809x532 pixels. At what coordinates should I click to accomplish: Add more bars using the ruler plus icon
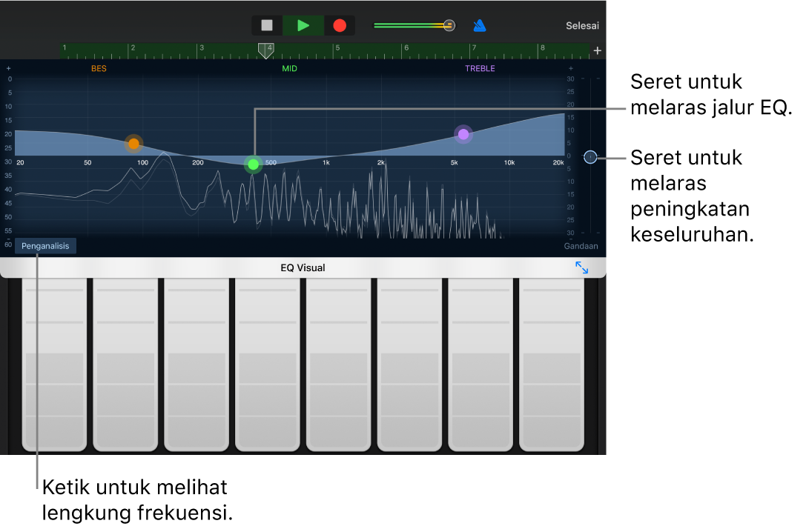click(598, 50)
